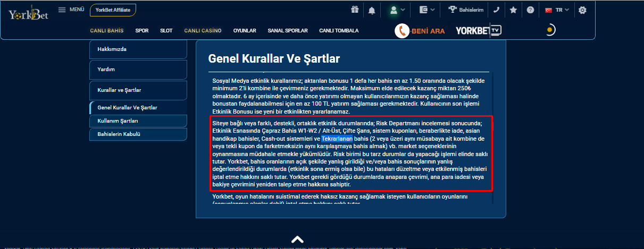Screen dimensions: 644x249
Task: Open CANLI TOMBALA menu item
Action: coord(339,31)
